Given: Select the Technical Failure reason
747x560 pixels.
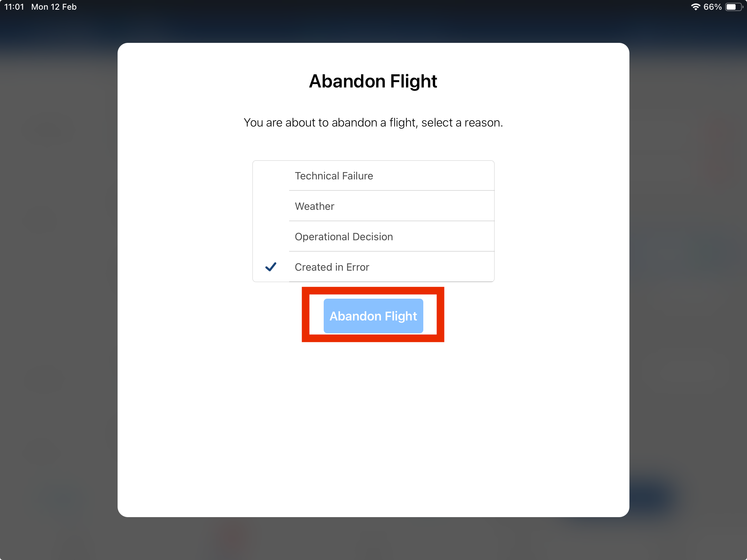Looking at the screenshot, I should pos(334,176).
